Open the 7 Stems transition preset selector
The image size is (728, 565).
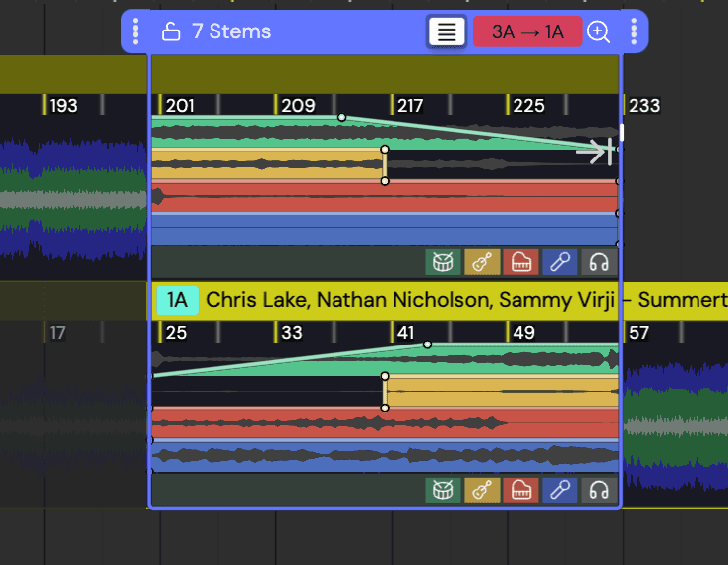pyautogui.click(x=230, y=31)
